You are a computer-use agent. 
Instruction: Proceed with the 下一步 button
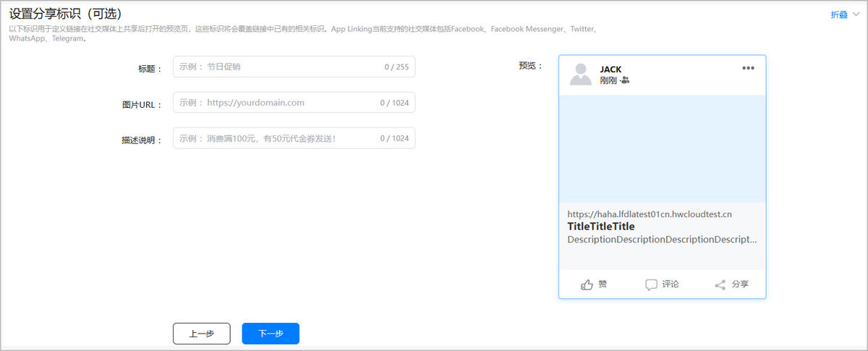click(271, 334)
